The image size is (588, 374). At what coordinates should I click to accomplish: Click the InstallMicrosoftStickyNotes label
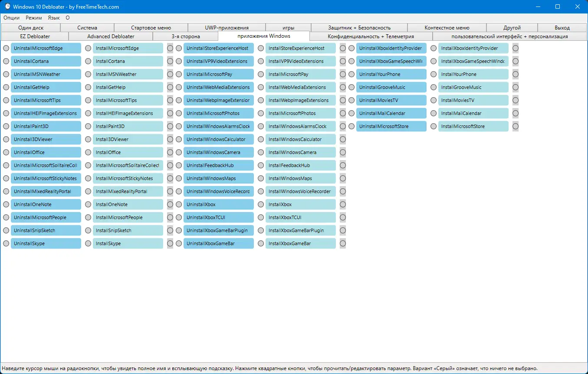coord(128,178)
